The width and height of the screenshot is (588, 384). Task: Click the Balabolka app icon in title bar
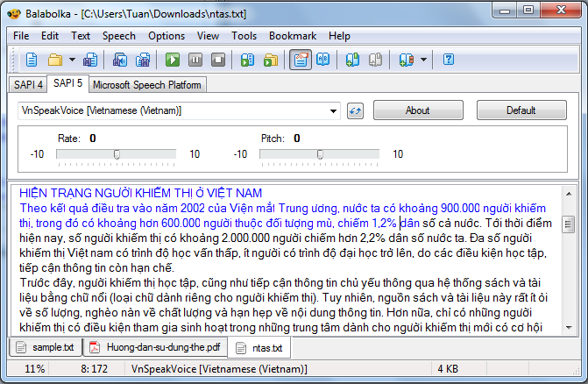pos(14,14)
